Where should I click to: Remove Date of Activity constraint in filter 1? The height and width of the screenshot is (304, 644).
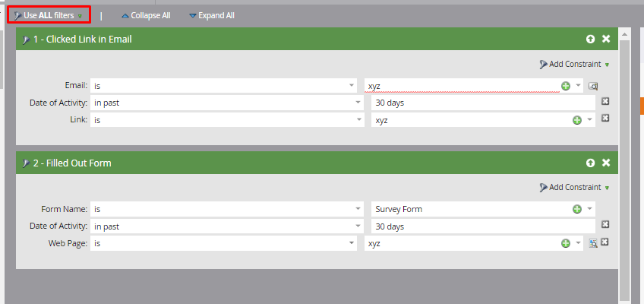click(605, 102)
